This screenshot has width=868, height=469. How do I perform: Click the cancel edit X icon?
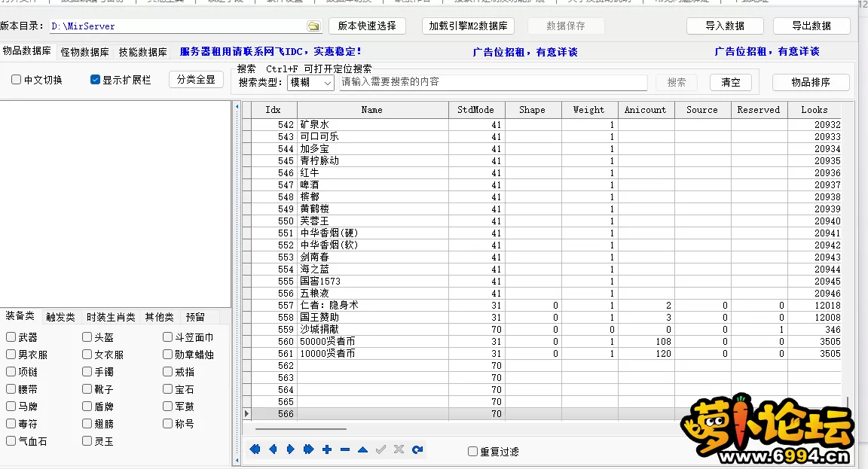pos(399,449)
